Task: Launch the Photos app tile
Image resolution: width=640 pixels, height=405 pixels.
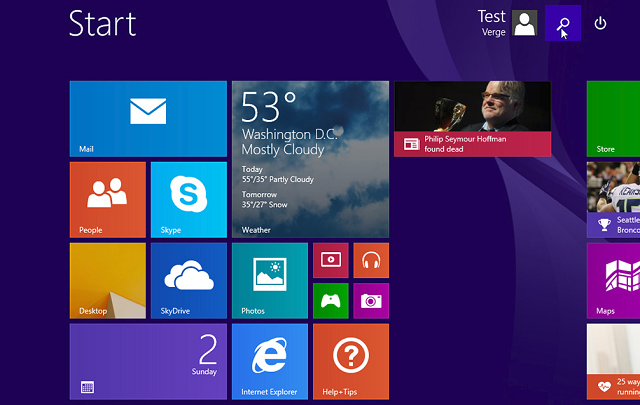Action: pyautogui.click(x=269, y=280)
